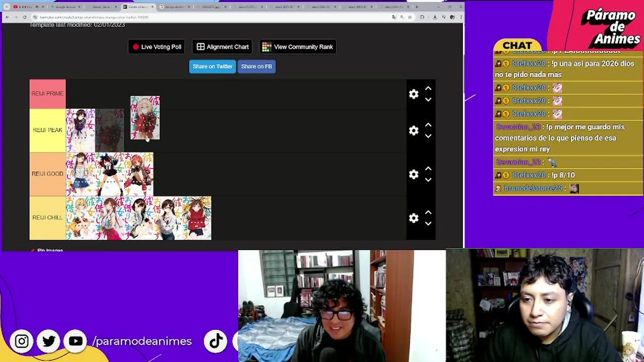Reload the tiermaker page
644x362 pixels.
24,17
